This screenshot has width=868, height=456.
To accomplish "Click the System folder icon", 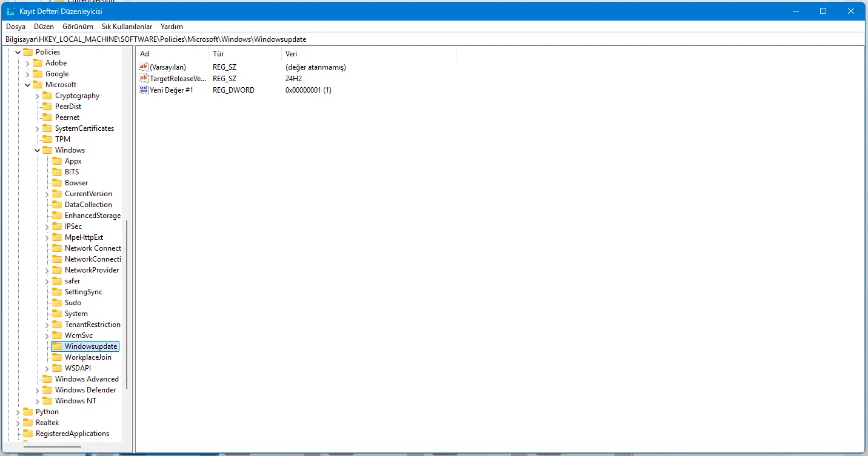I will 57,314.
